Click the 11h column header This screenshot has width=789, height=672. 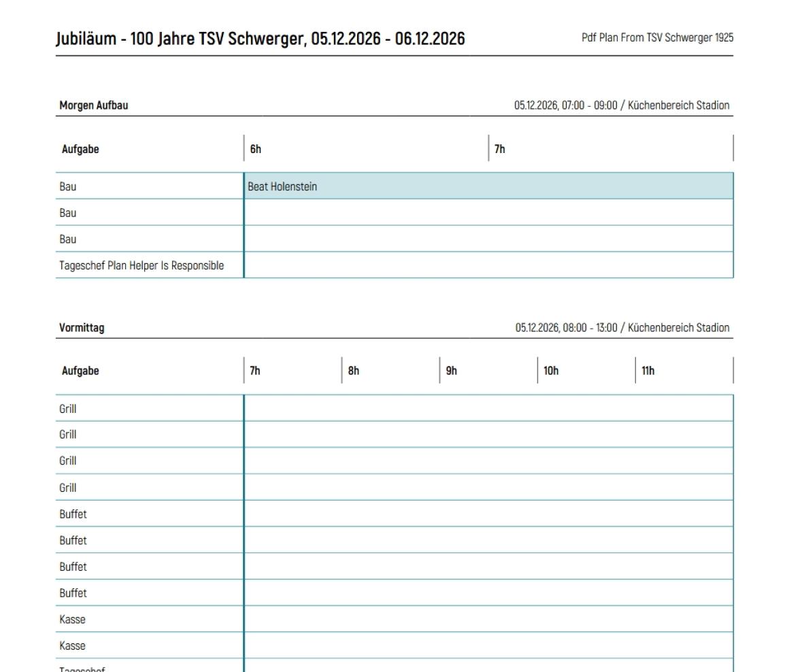click(650, 370)
